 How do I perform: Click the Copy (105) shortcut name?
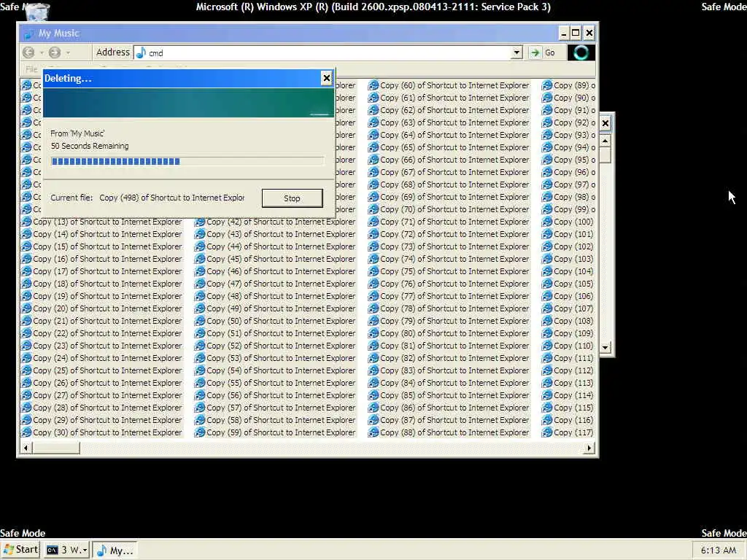tap(573, 284)
